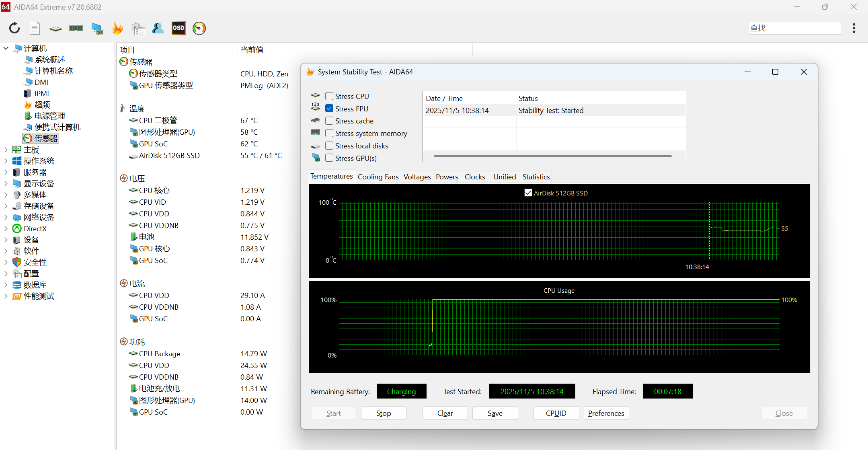Toggle the AirDisk 512GB SSD graph checkbox
Screen dimensions: 868x450
528,193
